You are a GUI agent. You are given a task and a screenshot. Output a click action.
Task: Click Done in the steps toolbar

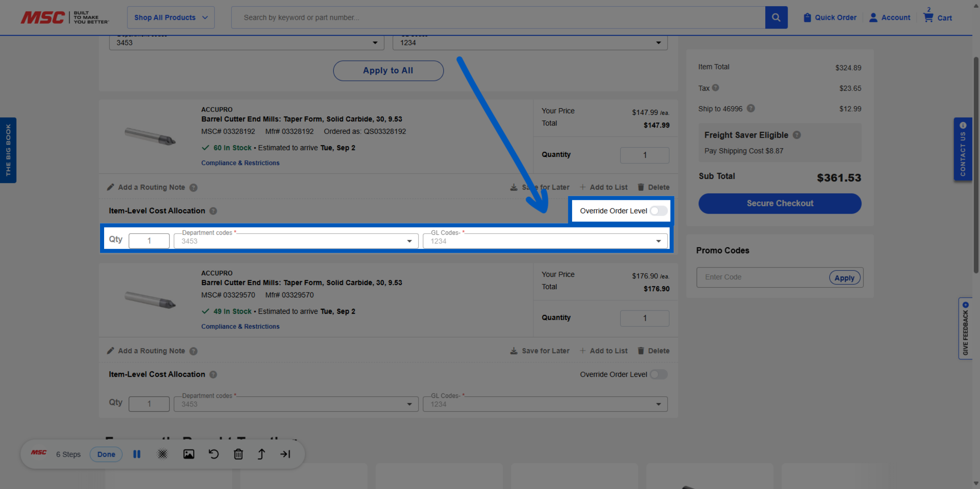pos(106,454)
